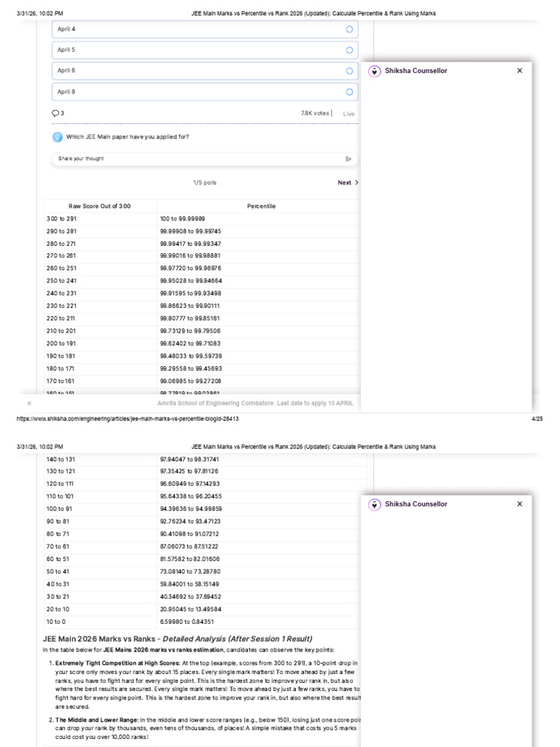Click the upper Shiksha Counsellor logo icon
Viewport: 560px width, 747px height.
375,71
